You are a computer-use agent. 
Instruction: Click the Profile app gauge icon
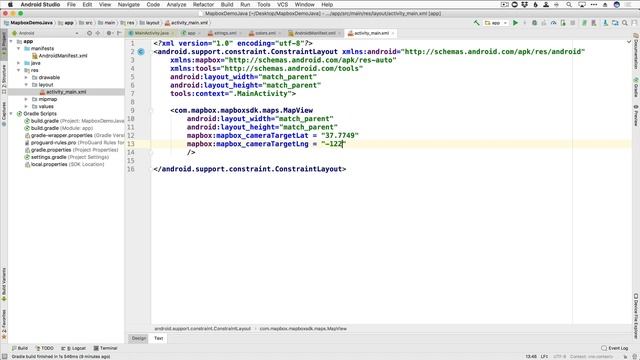click(x=553, y=23)
